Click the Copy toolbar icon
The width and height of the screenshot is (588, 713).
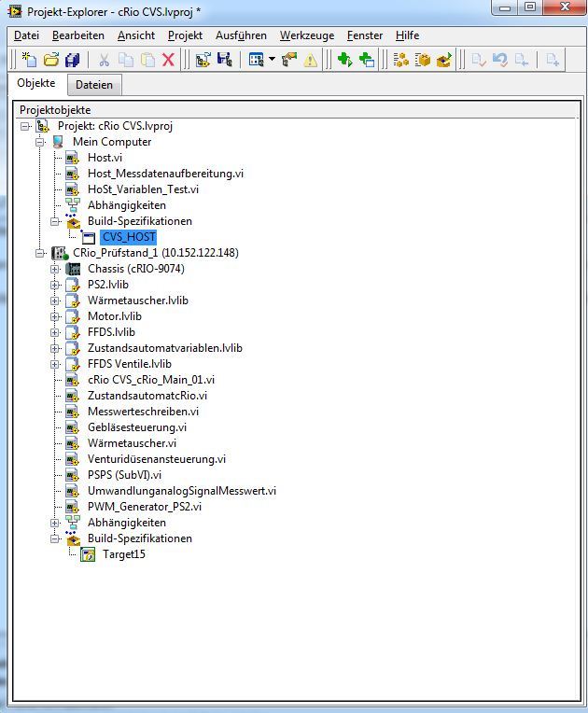126,60
